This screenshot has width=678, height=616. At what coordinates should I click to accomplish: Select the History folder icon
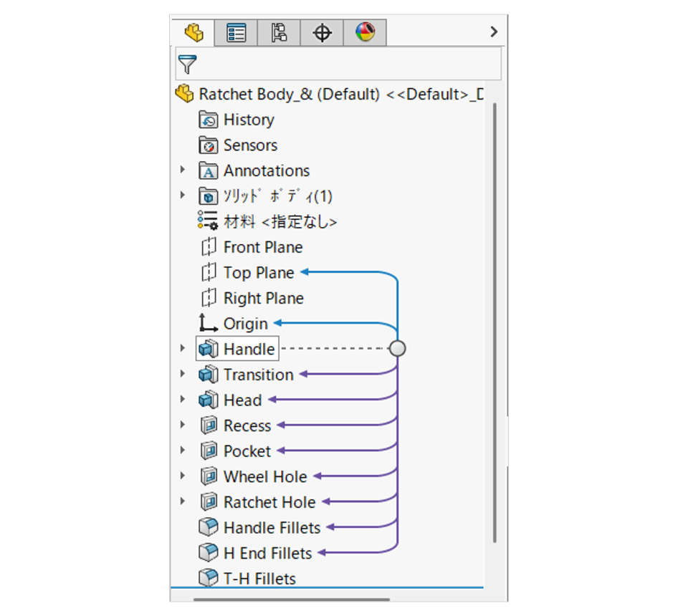click(208, 120)
